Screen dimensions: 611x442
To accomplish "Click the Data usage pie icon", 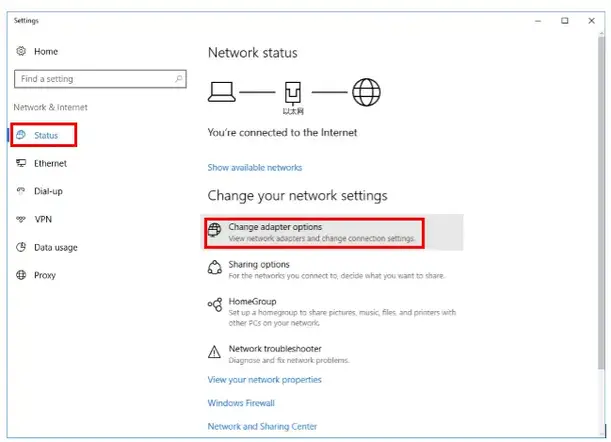I will [x=21, y=247].
